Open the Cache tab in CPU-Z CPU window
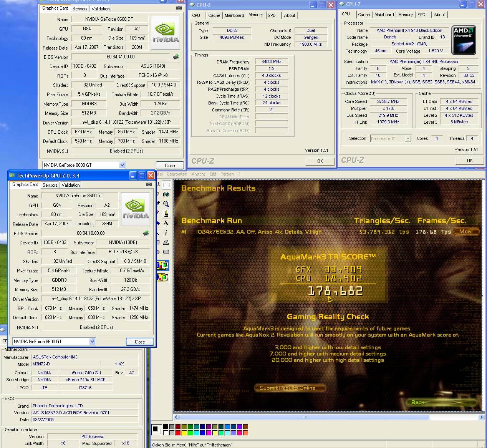The height and width of the screenshot is (448, 487). pyautogui.click(x=364, y=15)
